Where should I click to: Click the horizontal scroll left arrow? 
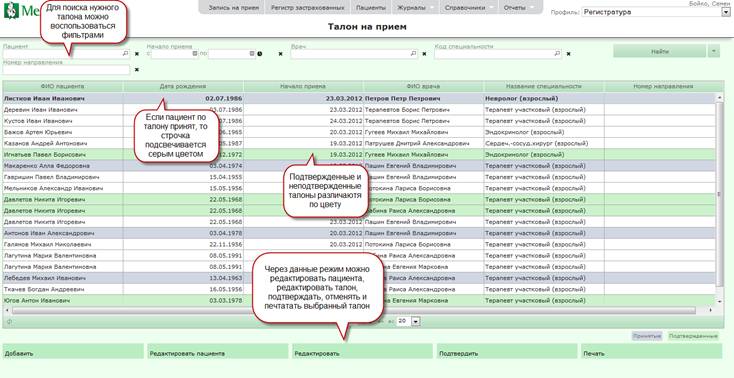(x=7, y=311)
